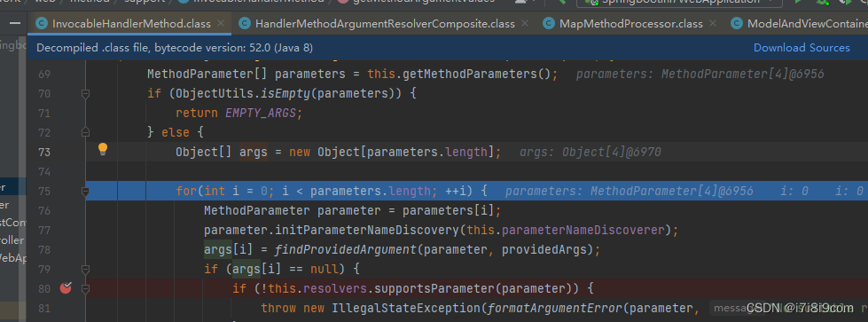This screenshot has width=868, height=322.
Task: Close the InvocableHandlerMethod.class tab
Action: [221, 23]
